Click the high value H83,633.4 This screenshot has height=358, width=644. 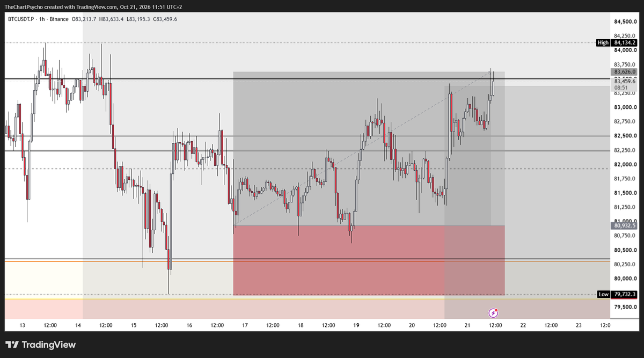(112, 19)
